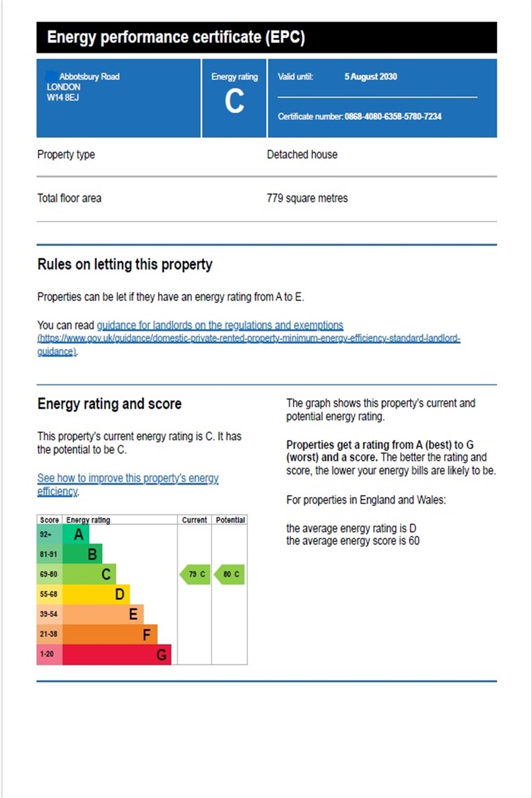The image size is (532, 798).
Task: Click the 'Energy rating and score' heading
Action: click(x=110, y=404)
